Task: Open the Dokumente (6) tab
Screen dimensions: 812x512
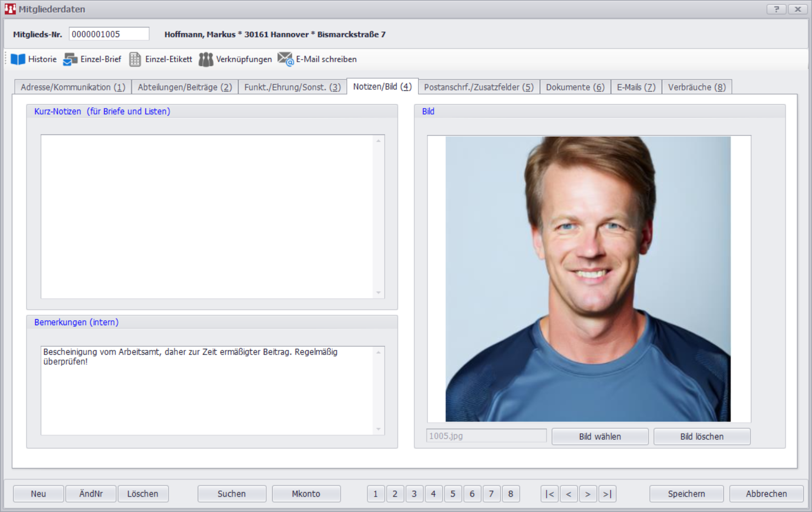Action: (575, 87)
